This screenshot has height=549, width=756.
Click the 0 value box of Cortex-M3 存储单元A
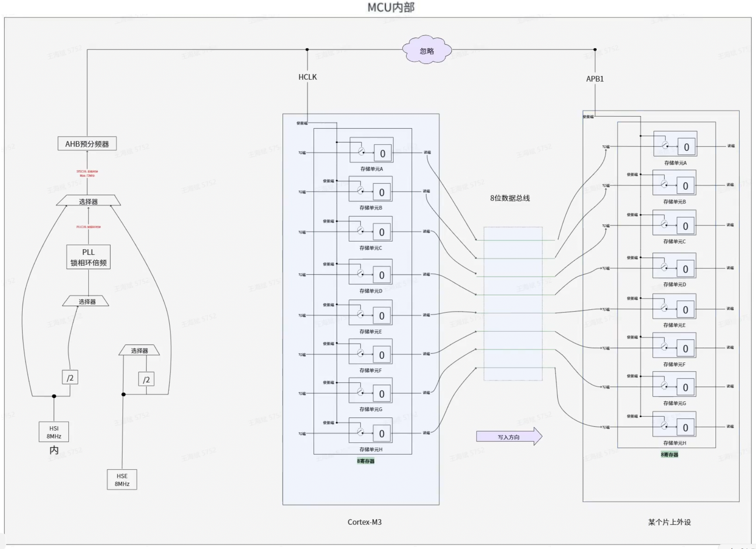[x=383, y=154]
